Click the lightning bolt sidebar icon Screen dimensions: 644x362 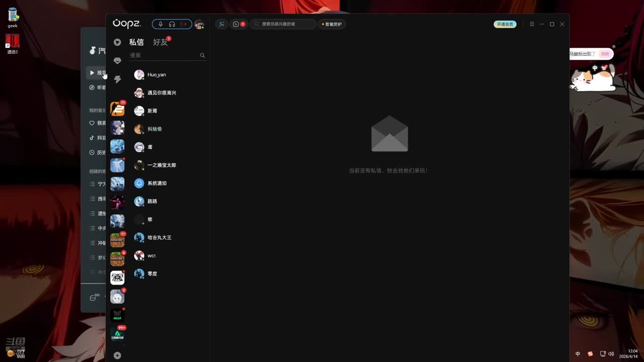(117, 79)
